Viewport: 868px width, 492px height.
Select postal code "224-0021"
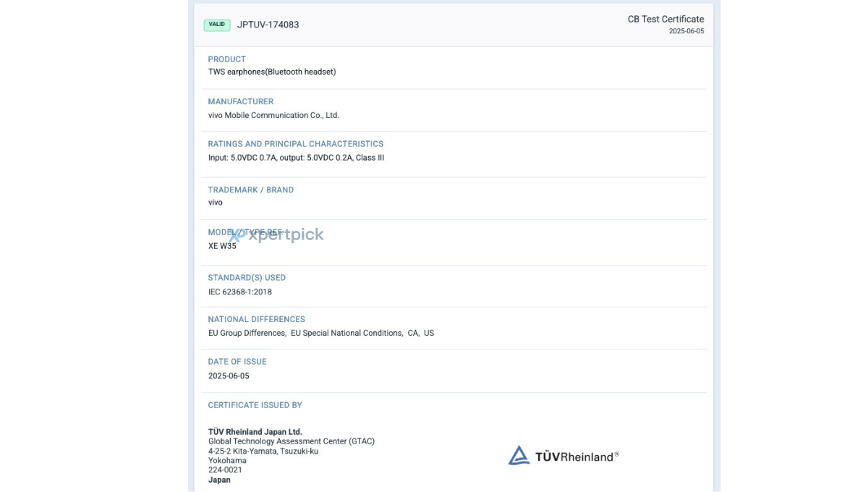(225, 470)
